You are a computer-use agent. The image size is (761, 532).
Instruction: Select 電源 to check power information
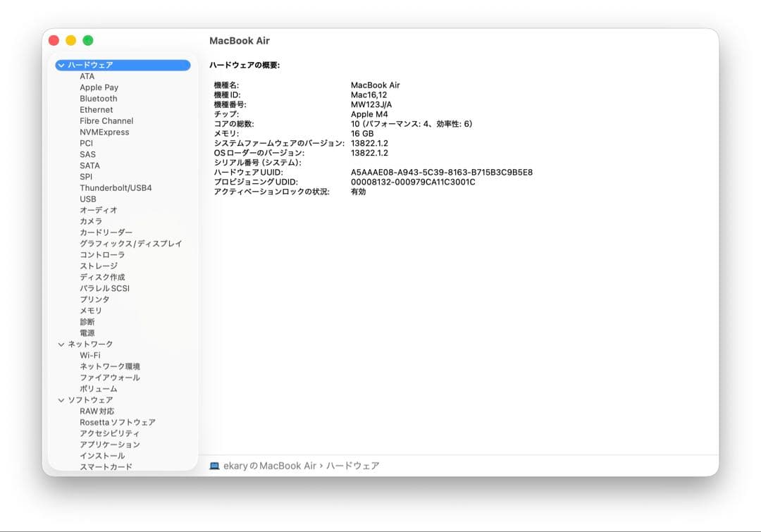tap(87, 332)
